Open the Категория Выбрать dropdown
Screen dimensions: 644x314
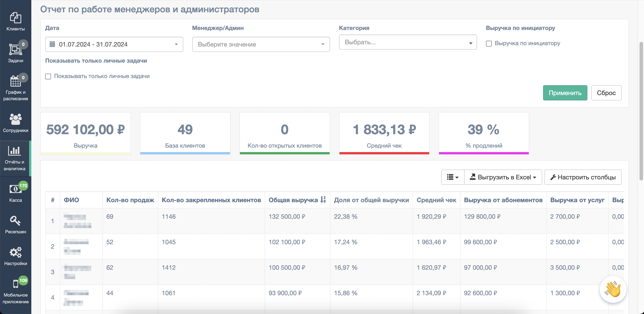click(408, 42)
